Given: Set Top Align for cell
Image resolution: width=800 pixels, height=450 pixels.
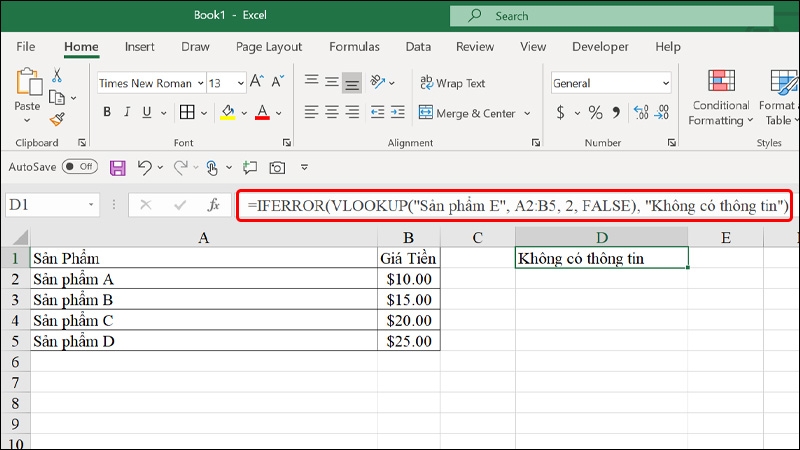Looking at the screenshot, I should [x=311, y=81].
